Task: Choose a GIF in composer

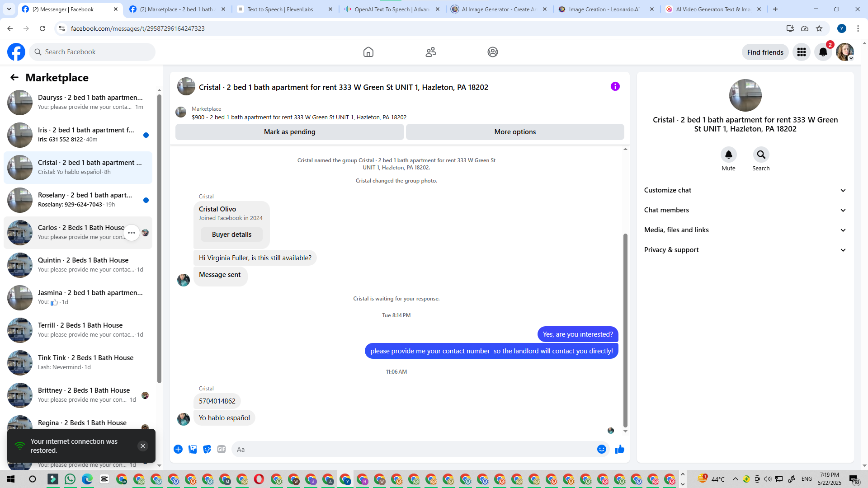Action: click(222, 449)
